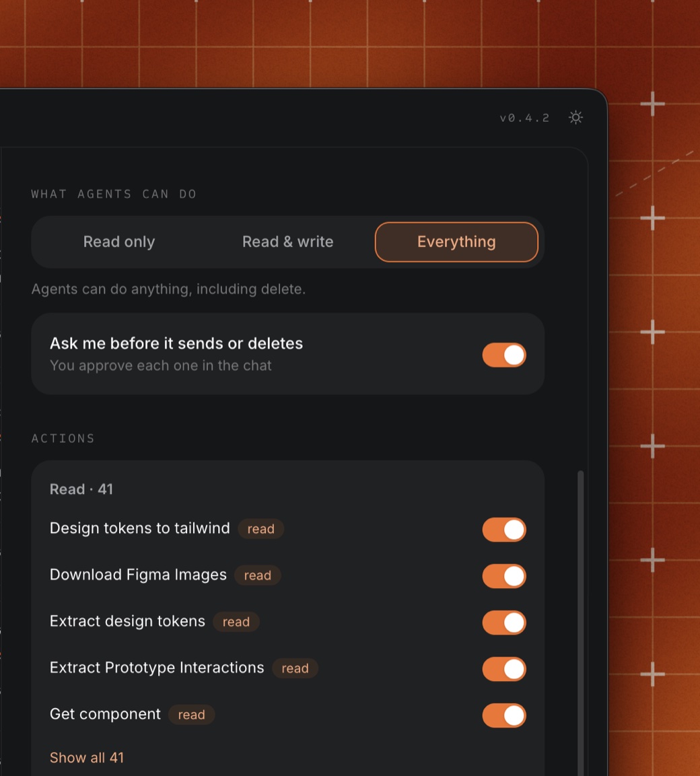The image size is (700, 776).
Task: Select the Read & write permission tab
Action: click(x=287, y=242)
